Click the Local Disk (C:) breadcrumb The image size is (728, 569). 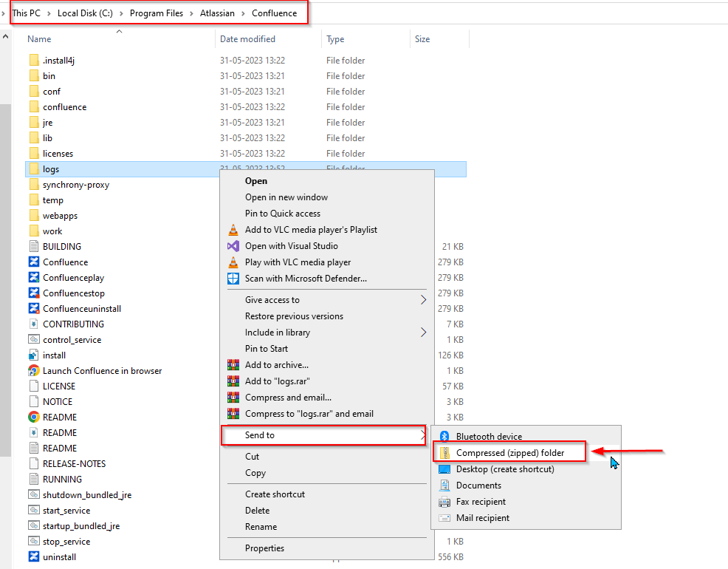coord(85,13)
